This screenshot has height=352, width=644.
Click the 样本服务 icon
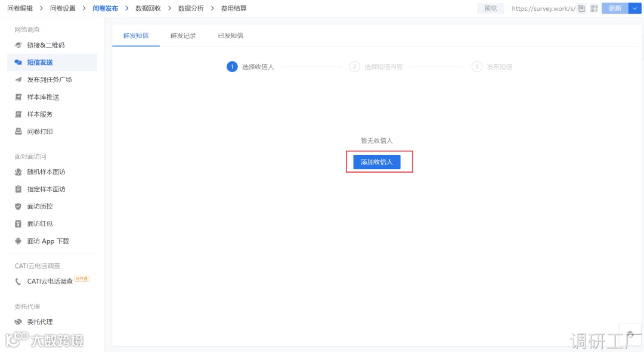(x=18, y=114)
